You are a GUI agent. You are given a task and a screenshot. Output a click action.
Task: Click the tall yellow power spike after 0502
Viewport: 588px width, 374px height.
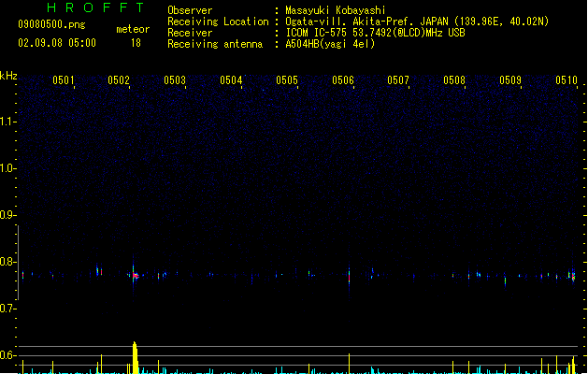coord(135,357)
